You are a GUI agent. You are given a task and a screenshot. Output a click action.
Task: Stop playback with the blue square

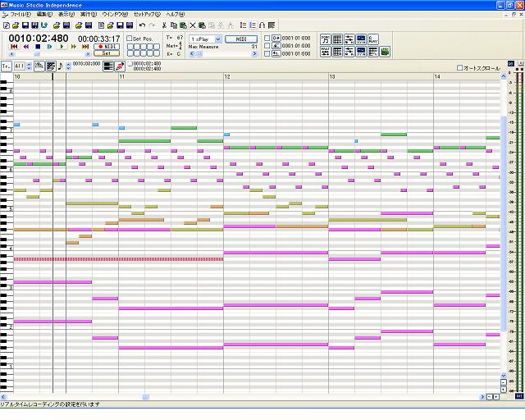tap(38, 47)
